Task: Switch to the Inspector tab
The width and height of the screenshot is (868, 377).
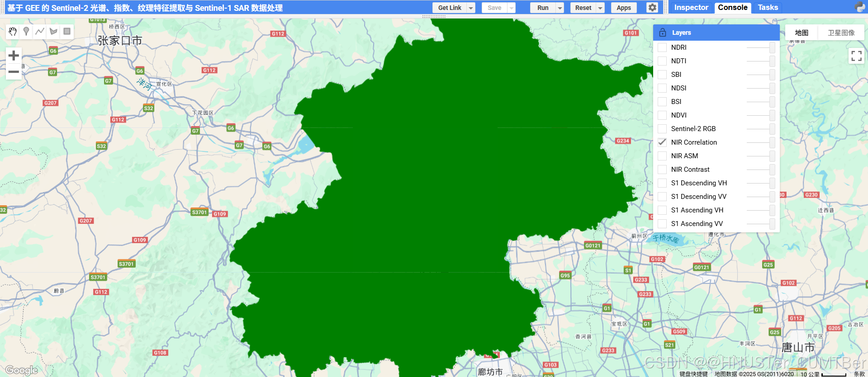Action: point(691,7)
